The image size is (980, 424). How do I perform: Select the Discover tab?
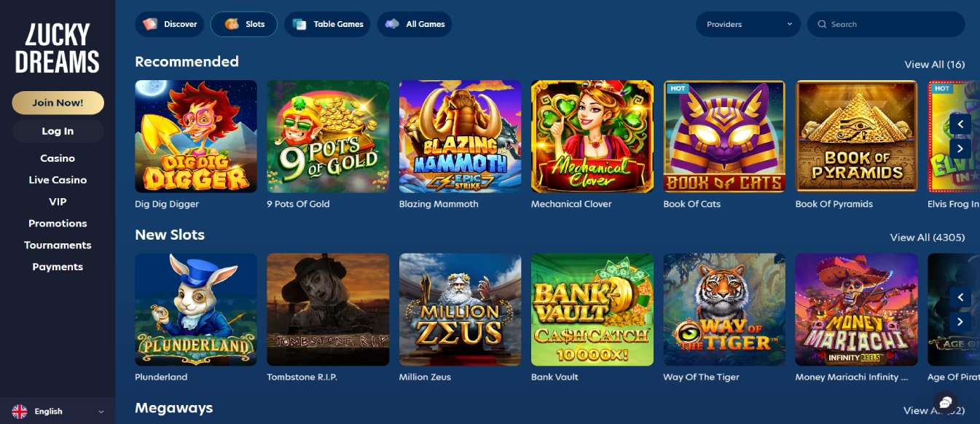[x=170, y=24]
